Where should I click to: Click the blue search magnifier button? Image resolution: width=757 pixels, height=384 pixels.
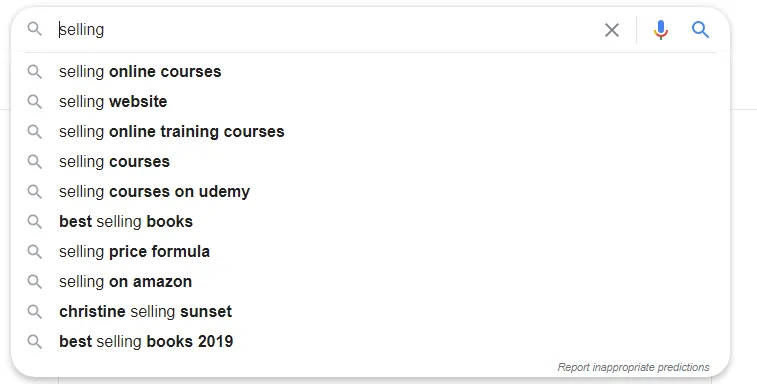(701, 30)
